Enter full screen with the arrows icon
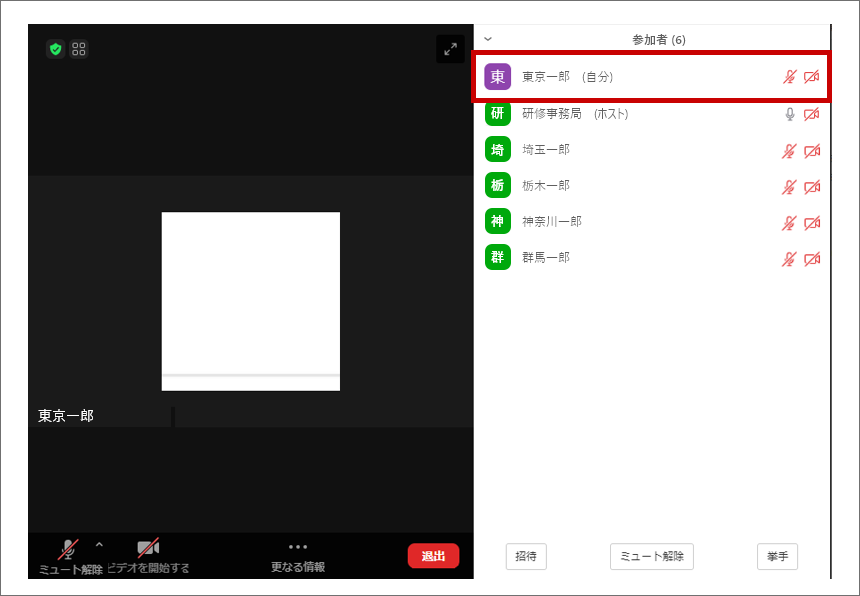Image resolution: width=860 pixels, height=596 pixels. coord(450,49)
